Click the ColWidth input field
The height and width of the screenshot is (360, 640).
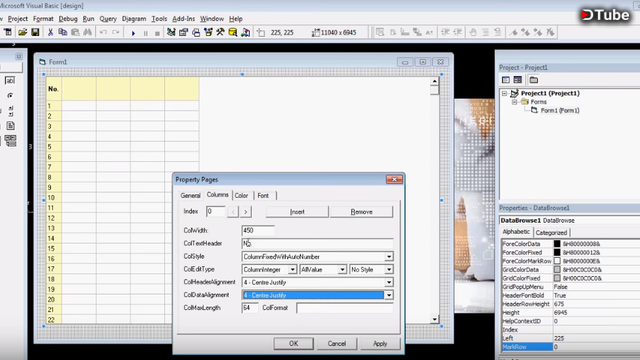click(258, 231)
